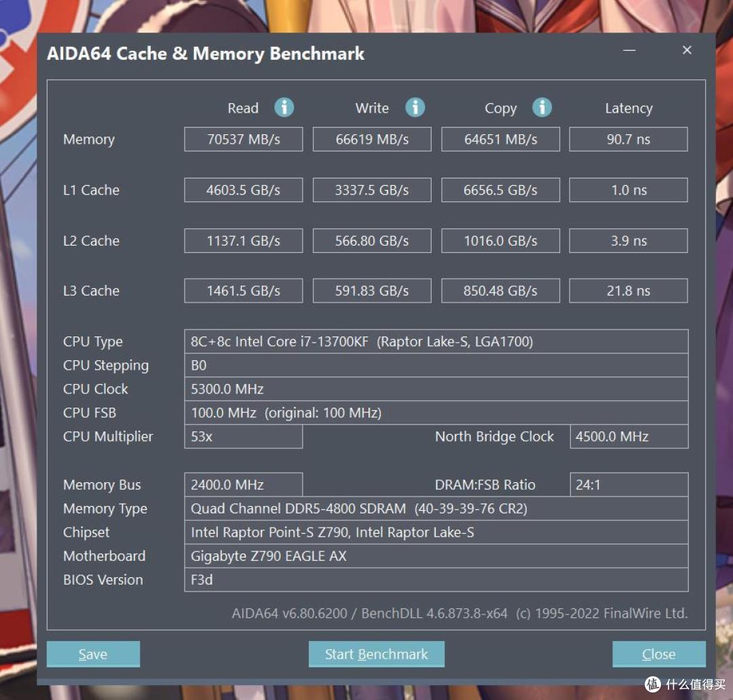The height and width of the screenshot is (700, 733).
Task: Click Memory Bus value 2400.0 MHz
Action: pyautogui.click(x=244, y=484)
